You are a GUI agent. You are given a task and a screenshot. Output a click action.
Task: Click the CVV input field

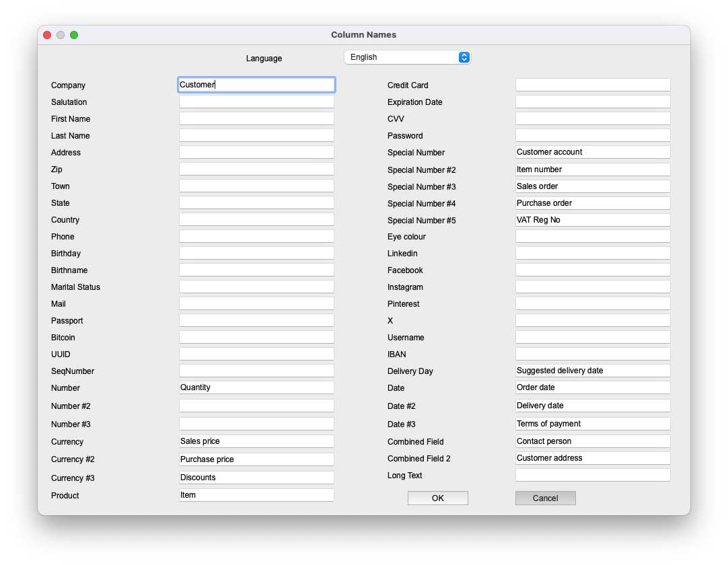pyautogui.click(x=593, y=118)
